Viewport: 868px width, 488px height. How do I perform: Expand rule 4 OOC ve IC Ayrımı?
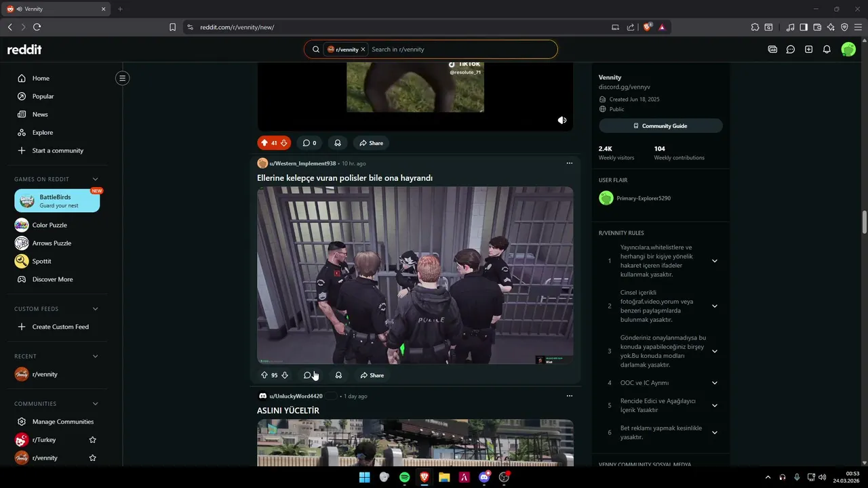coord(714,383)
